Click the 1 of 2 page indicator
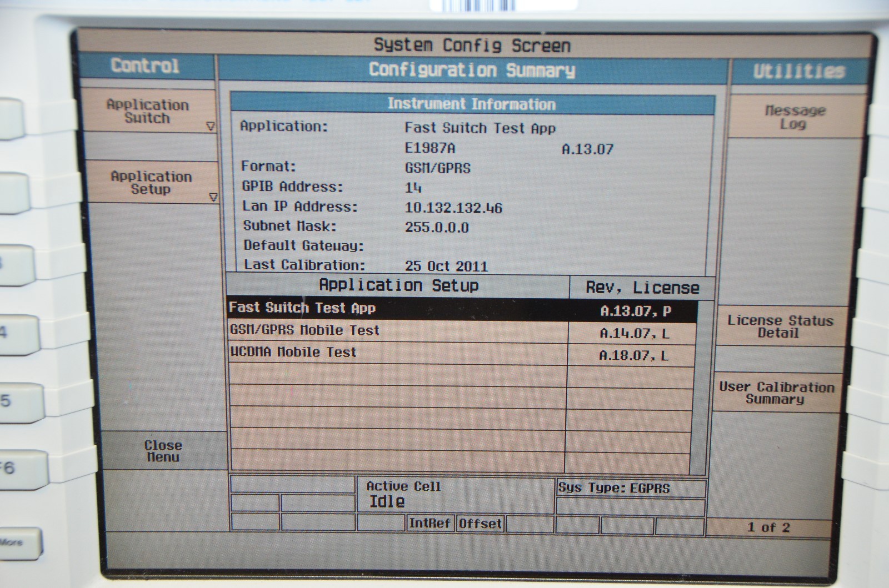The height and width of the screenshot is (588, 889). tap(768, 527)
